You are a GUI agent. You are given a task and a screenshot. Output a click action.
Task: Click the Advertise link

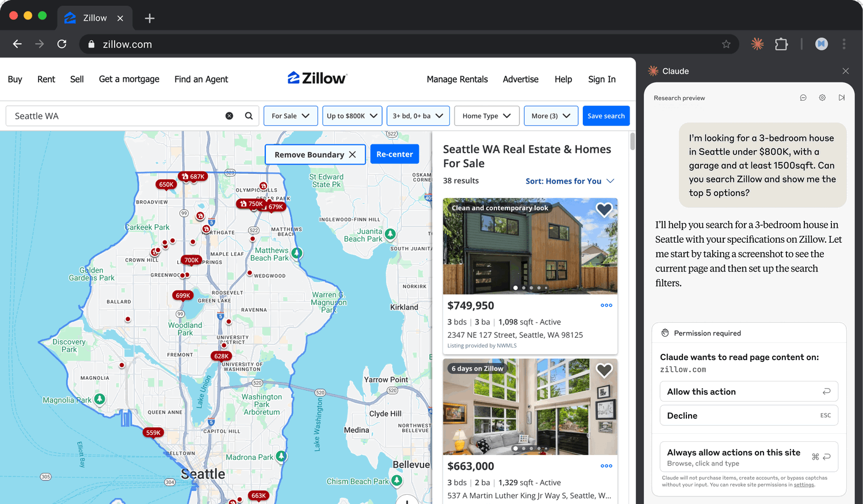pos(521,79)
